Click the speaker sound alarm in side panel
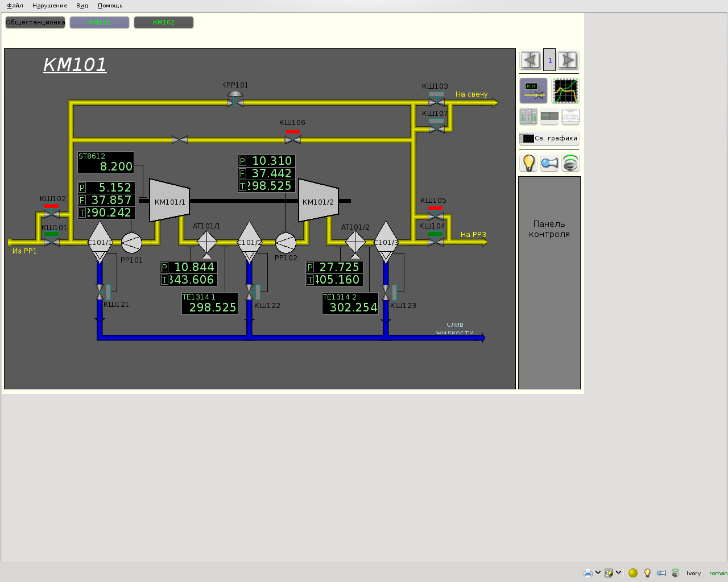728x582 pixels. 570,163
